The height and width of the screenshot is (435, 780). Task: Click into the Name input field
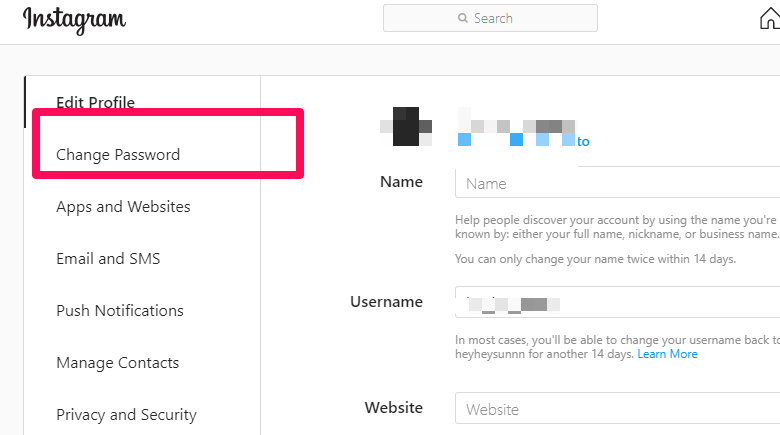point(617,183)
